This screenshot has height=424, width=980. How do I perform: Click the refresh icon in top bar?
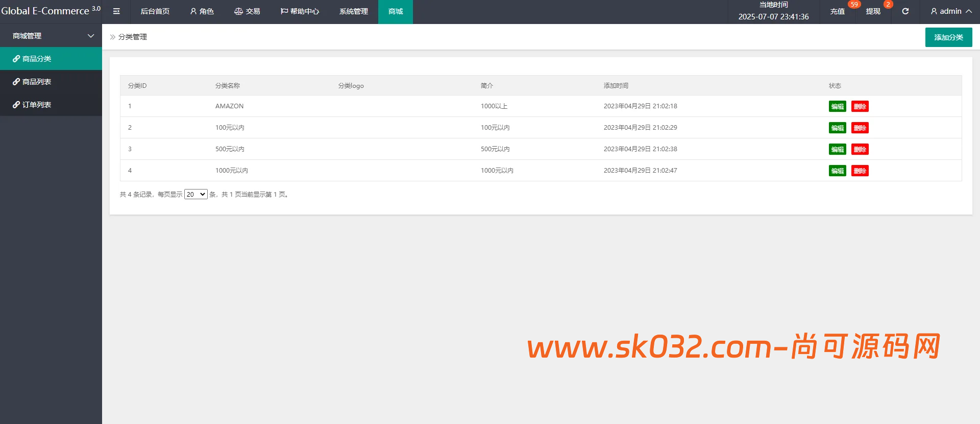pos(905,11)
